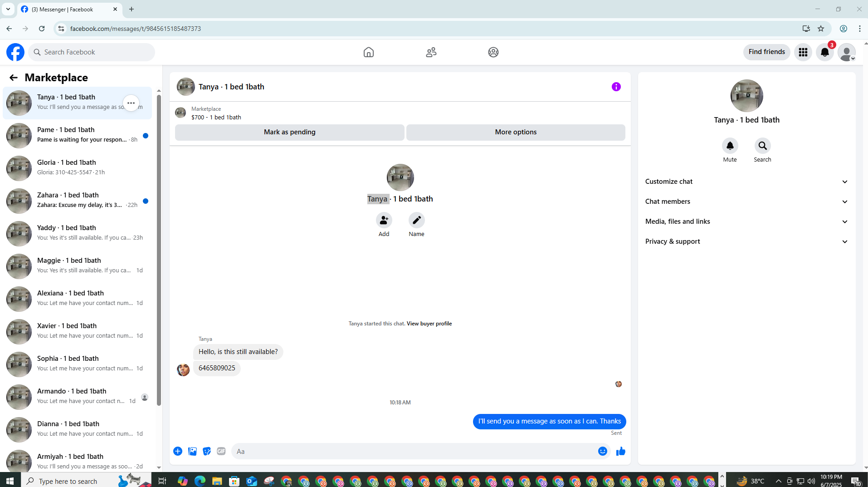Click the sent message bubble
868x487 pixels.
(550, 421)
